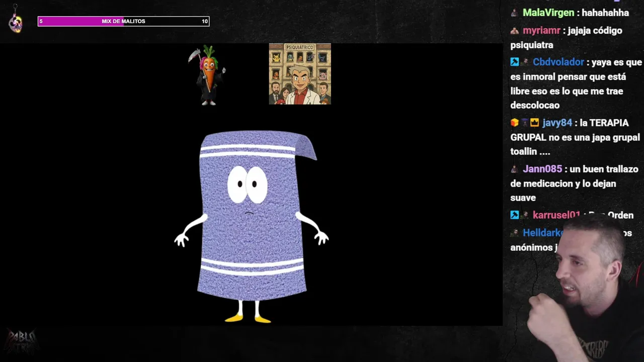
Task: Click username Jann085 in chat
Action: coord(542,169)
